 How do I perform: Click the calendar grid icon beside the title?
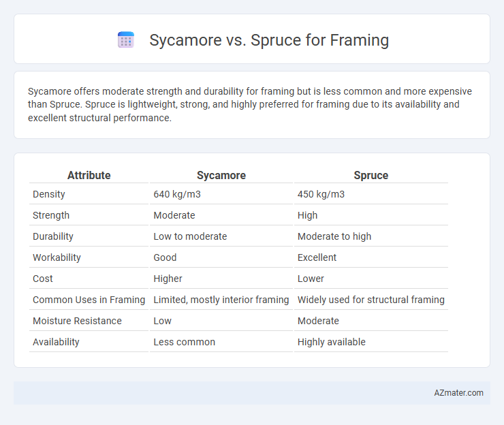[x=126, y=40]
